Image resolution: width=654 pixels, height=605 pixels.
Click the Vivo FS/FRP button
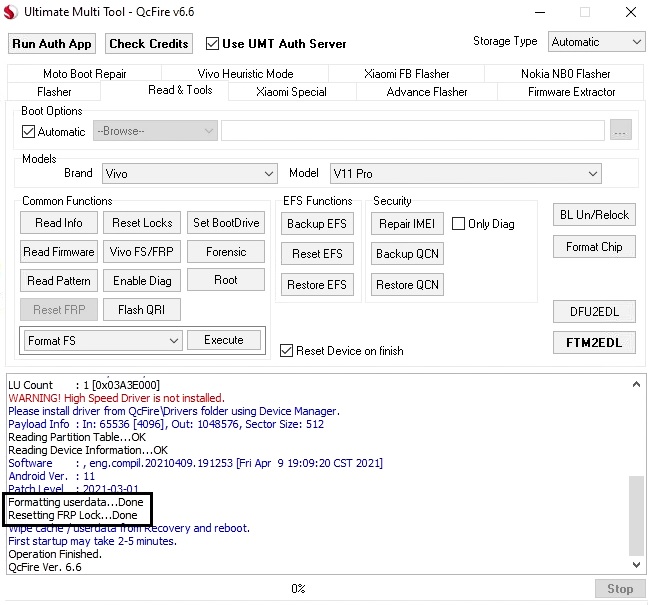point(142,252)
